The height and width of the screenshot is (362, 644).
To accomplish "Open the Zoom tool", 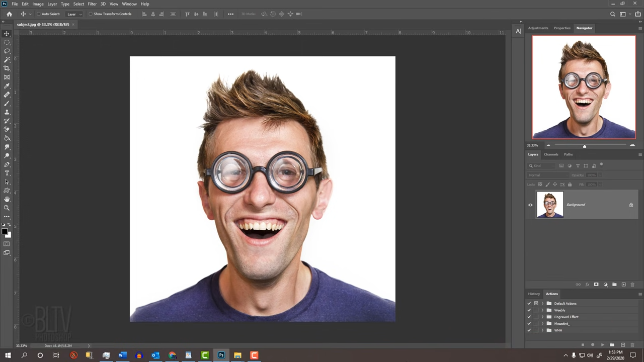I will 7,208.
